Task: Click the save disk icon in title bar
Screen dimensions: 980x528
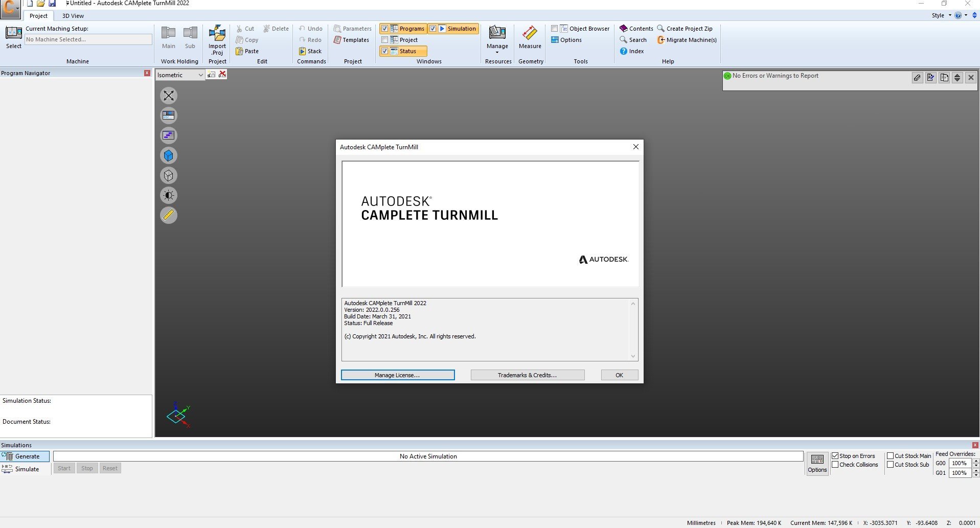Action: (52, 3)
